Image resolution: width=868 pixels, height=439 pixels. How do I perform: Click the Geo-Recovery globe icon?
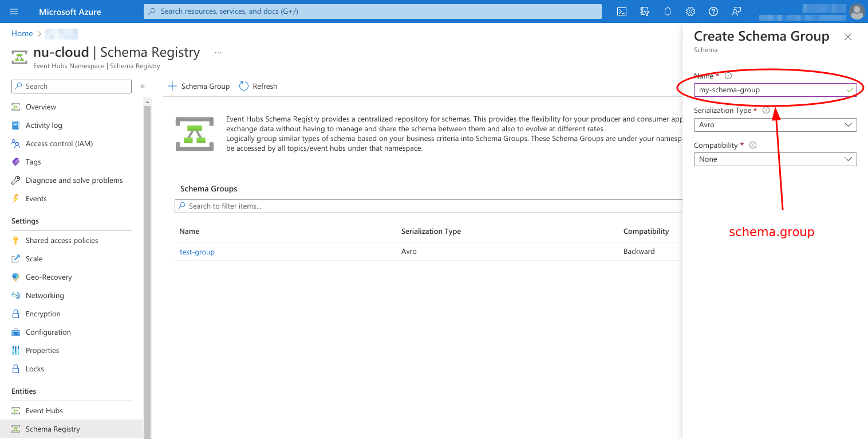16,277
